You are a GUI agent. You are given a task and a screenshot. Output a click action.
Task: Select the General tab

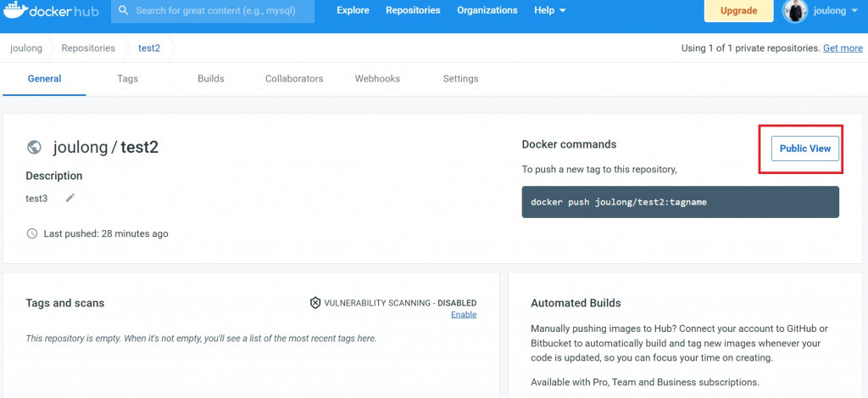click(44, 79)
